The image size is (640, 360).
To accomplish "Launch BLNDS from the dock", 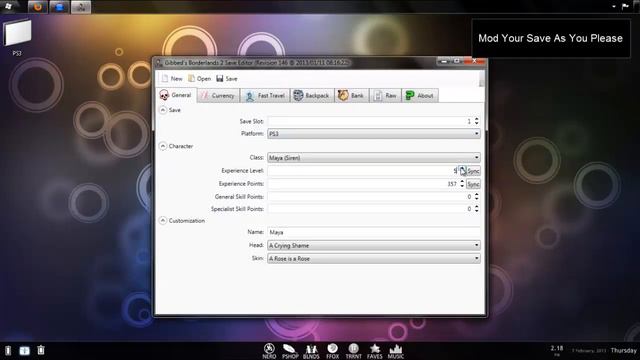I will pos(311,351).
